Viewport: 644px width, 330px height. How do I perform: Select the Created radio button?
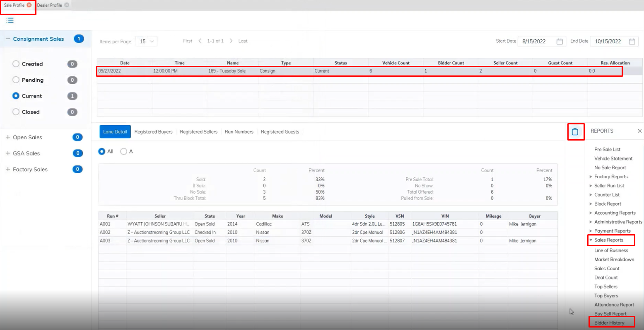point(16,64)
